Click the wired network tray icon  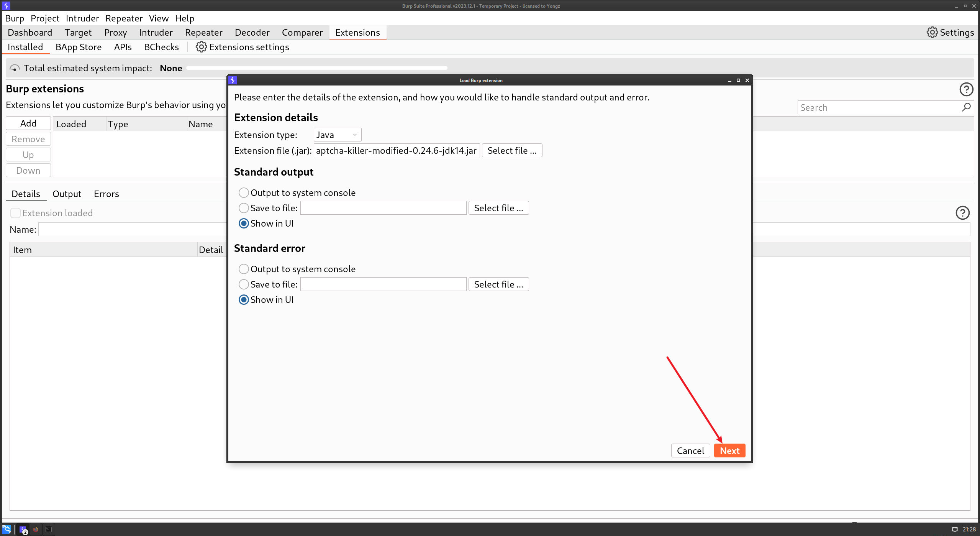955,529
